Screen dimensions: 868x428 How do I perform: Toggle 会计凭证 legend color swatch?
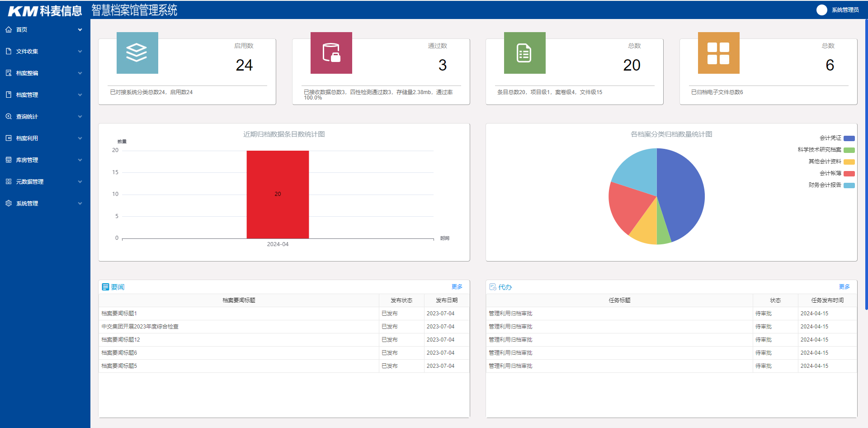849,138
